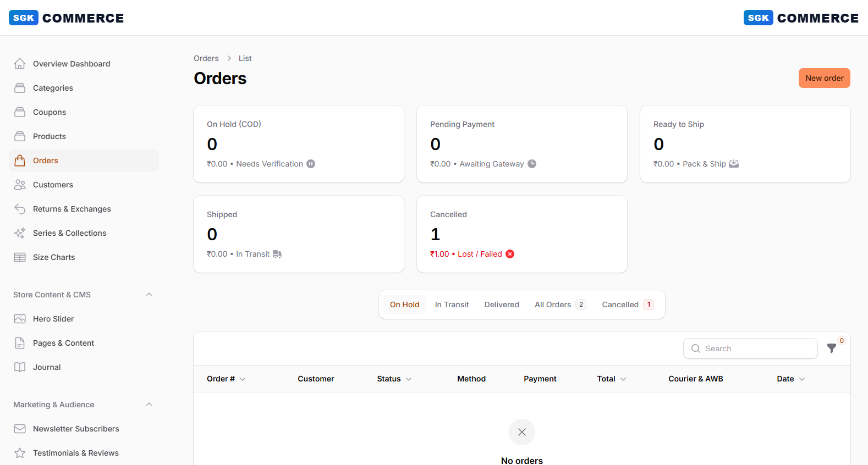The width and height of the screenshot is (868, 465).
Task: Collapse the Store Content & CMS section
Action: pyautogui.click(x=149, y=295)
